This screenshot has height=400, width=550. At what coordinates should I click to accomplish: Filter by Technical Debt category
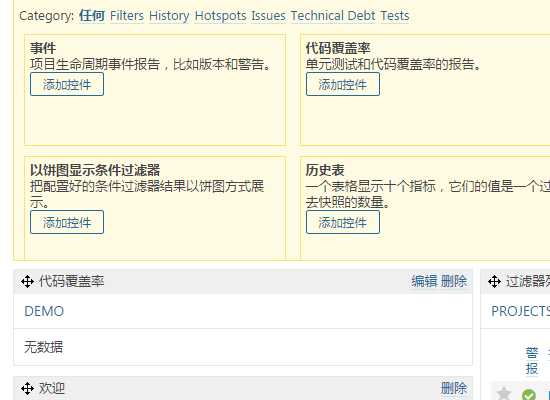click(333, 16)
